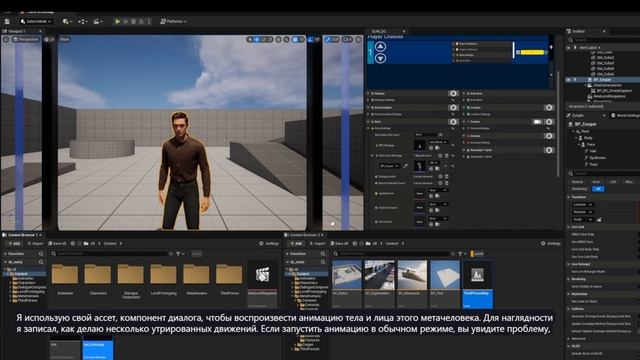
Task: Click the green Play button in toolbar
Action: pyautogui.click(x=118, y=21)
